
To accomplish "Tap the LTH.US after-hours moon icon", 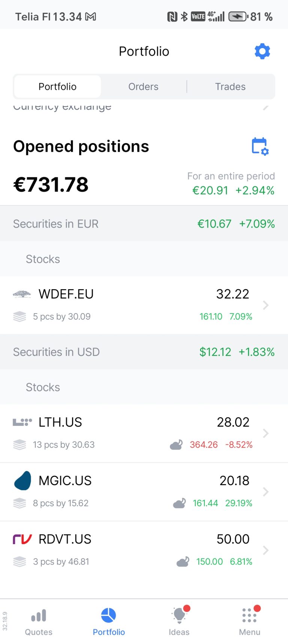I will pyautogui.click(x=176, y=445).
